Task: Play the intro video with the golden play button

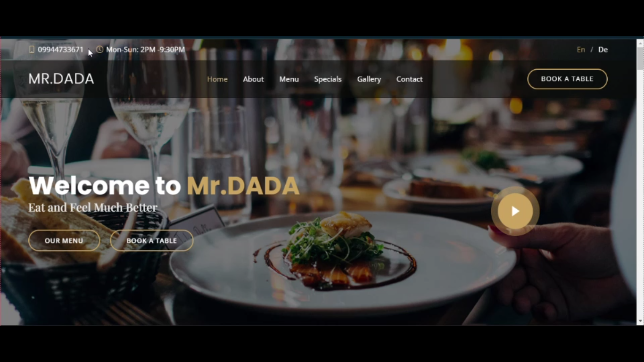Action: click(515, 211)
